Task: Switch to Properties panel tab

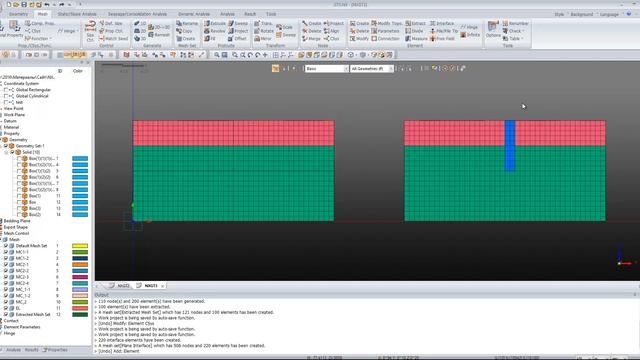Action: point(56,350)
